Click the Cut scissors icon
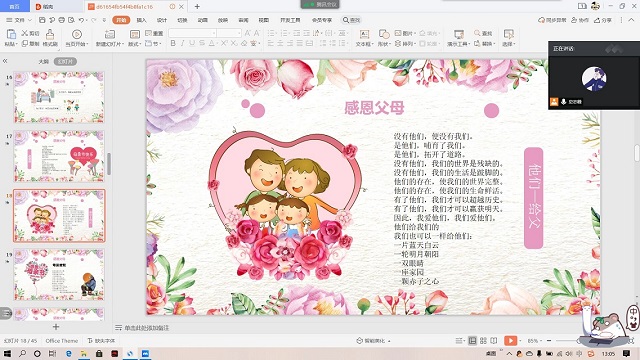 [x=25, y=33]
